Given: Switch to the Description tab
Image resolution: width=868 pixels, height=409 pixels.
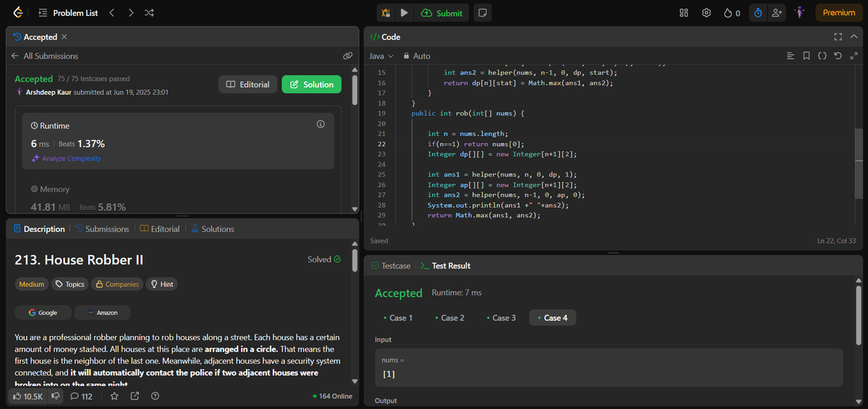Looking at the screenshot, I should [39, 229].
